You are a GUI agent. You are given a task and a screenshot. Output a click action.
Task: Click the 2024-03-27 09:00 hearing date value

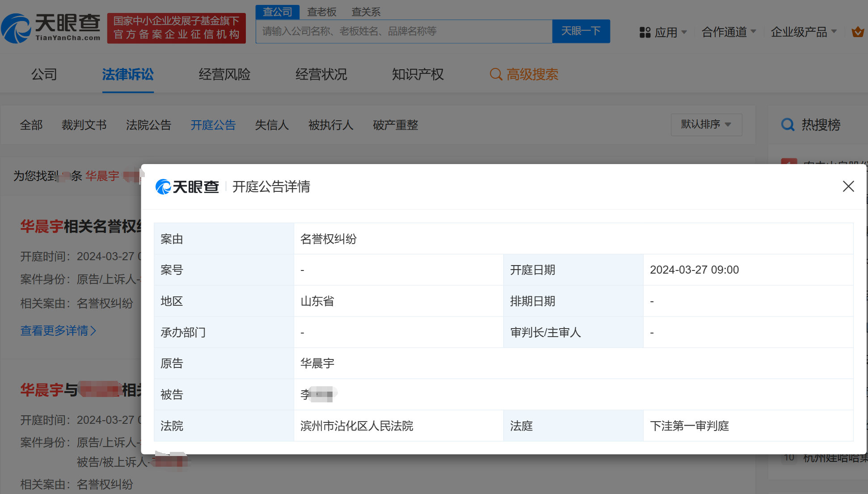pyautogui.click(x=694, y=270)
